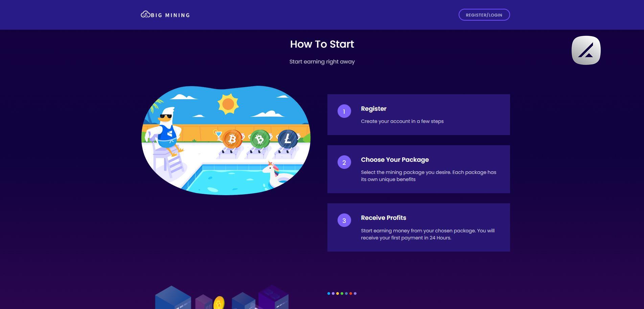
Task: Click the step 1 number circle
Action: click(344, 111)
